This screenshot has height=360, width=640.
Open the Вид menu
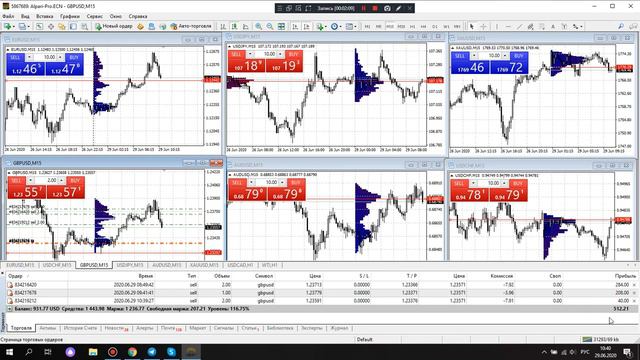tap(25, 16)
